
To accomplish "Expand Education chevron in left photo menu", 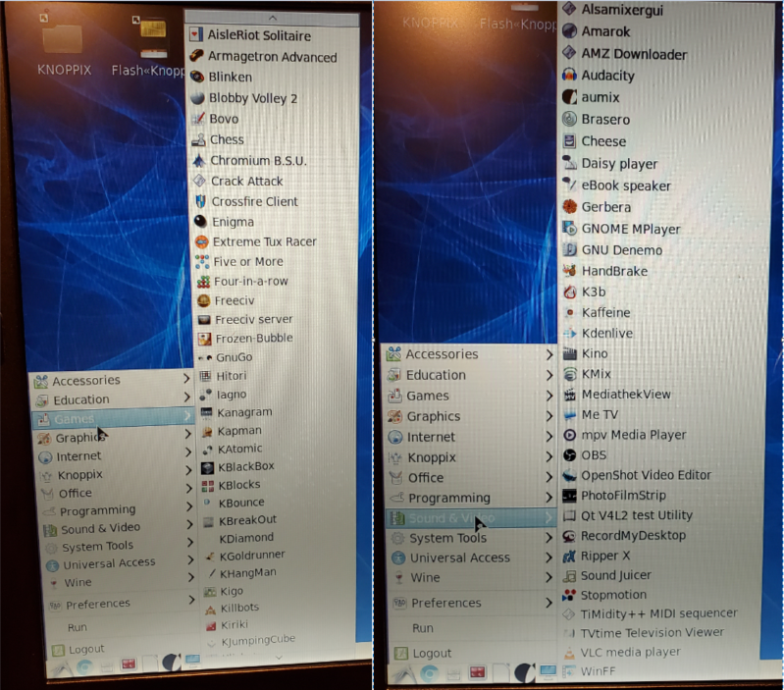I will coord(186,398).
